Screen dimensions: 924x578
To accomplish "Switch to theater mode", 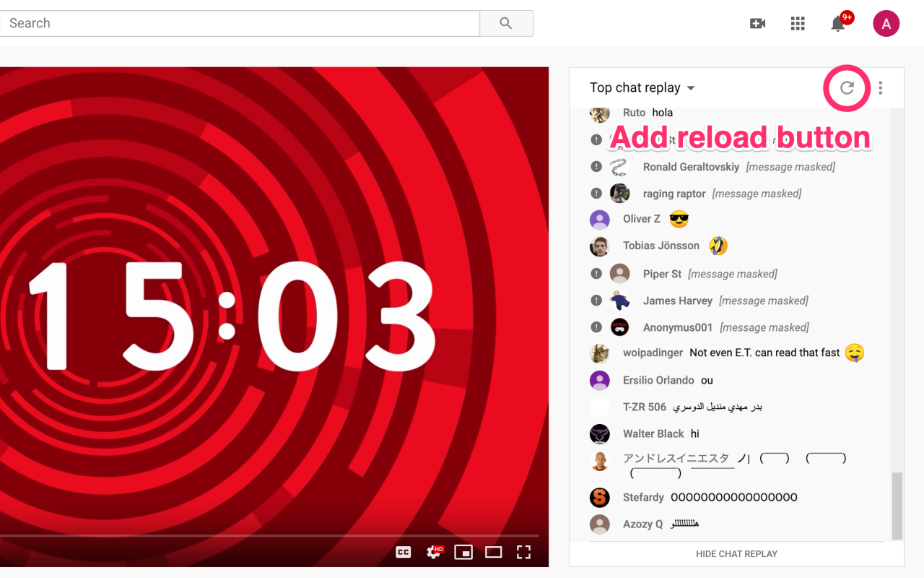I will pyautogui.click(x=493, y=552).
